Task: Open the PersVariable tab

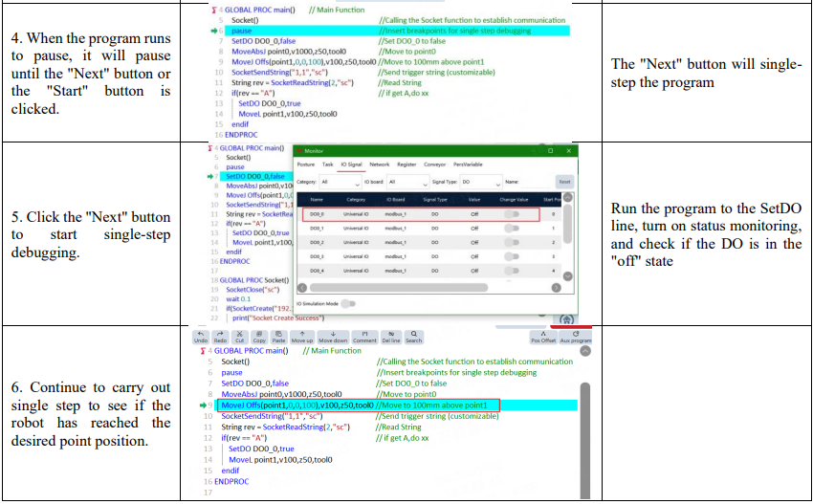Action: pos(468,164)
